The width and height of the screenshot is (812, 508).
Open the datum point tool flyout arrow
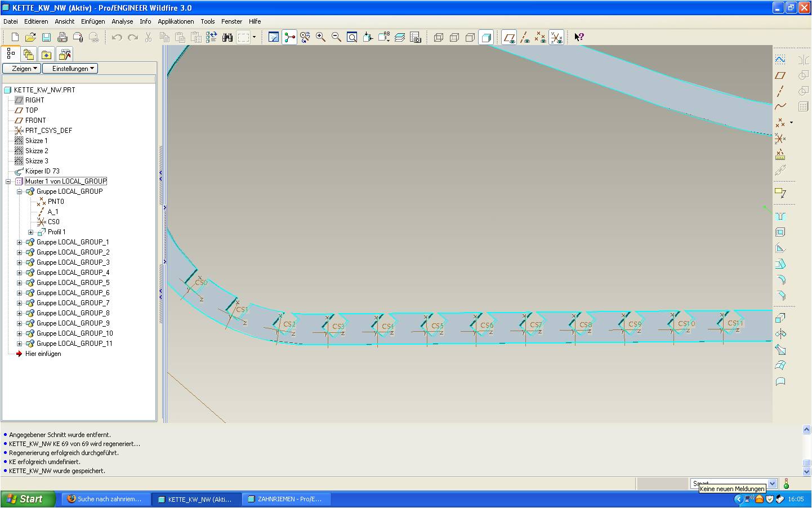791,122
